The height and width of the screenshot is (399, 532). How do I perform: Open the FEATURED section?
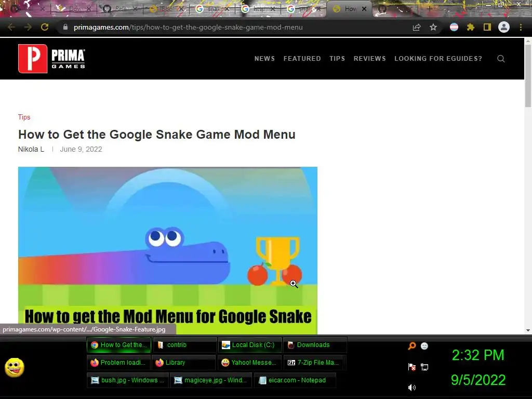pyautogui.click(x=302, y=58)
